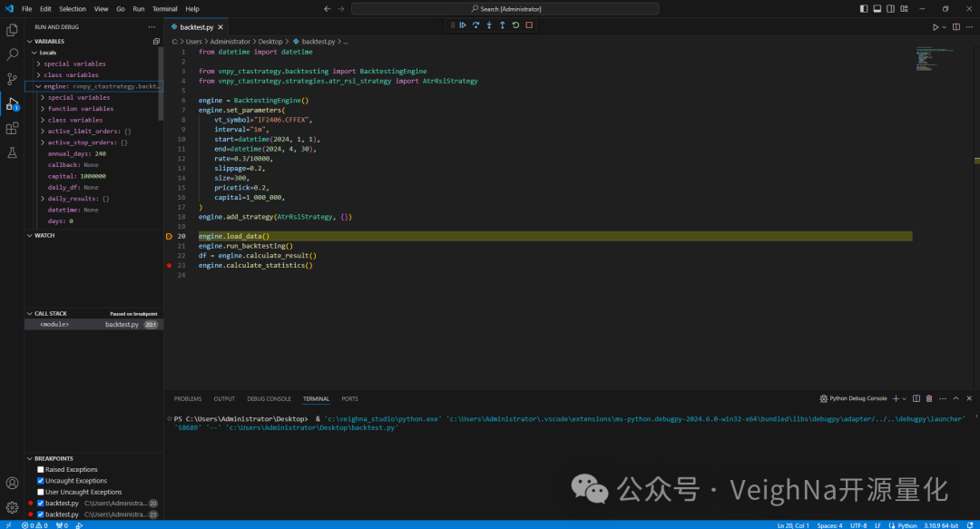The image size is (980, 529).
Task: Click Continue in the debug toolbar
Action: [x=462, y=25]
